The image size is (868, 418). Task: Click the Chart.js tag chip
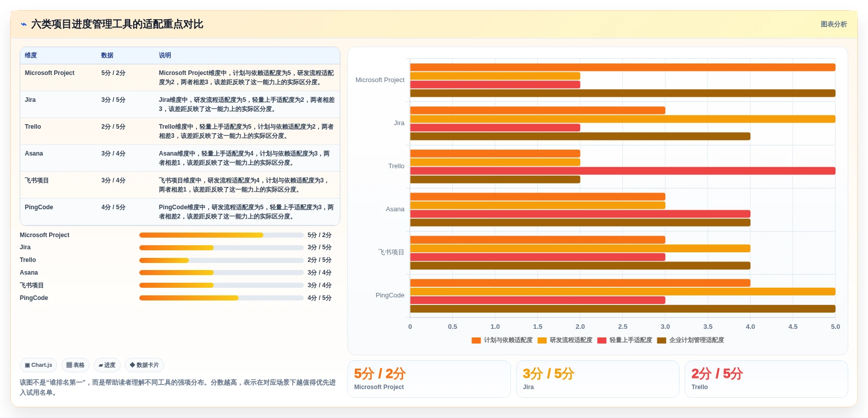click(38, 365)
